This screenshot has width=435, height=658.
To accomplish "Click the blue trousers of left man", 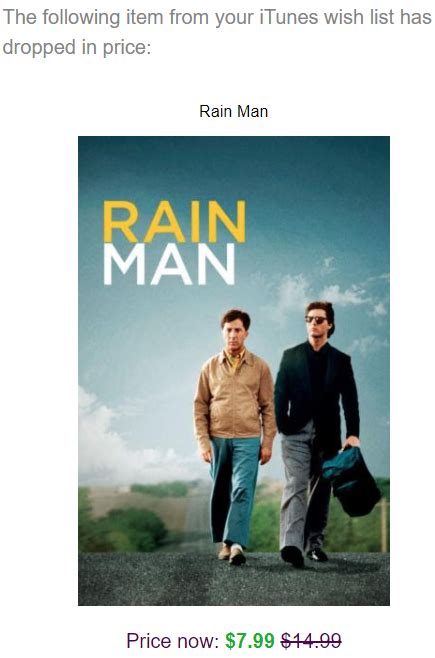I will click(x=235, y=491).
